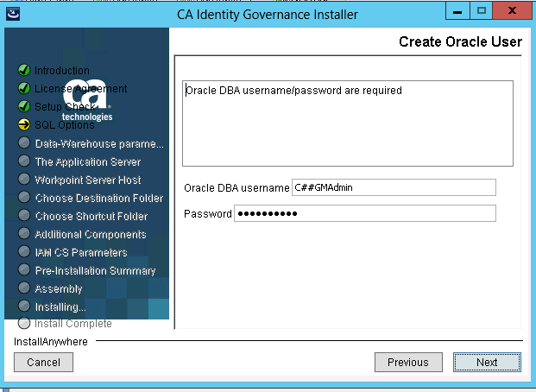Select the Install Complete step label
536x392 pixels.
73,324
